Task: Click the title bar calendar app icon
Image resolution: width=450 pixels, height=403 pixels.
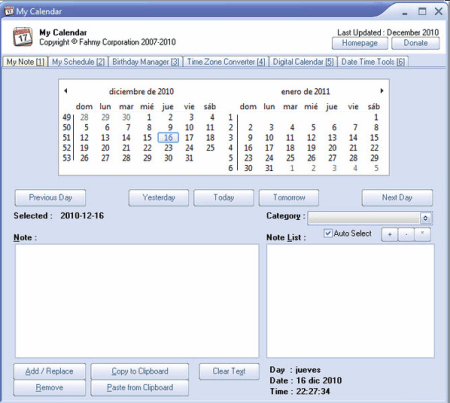Action: [x=9, y=11]
